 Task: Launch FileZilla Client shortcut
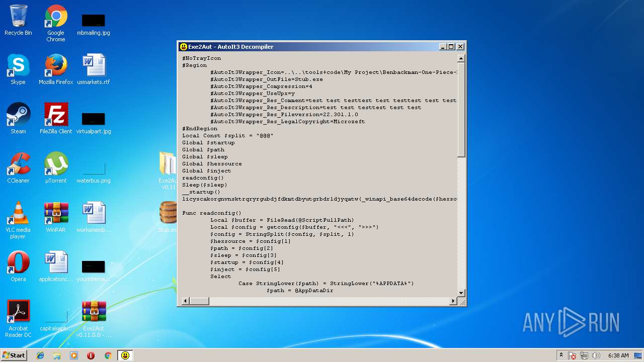[x=56, y=119]
